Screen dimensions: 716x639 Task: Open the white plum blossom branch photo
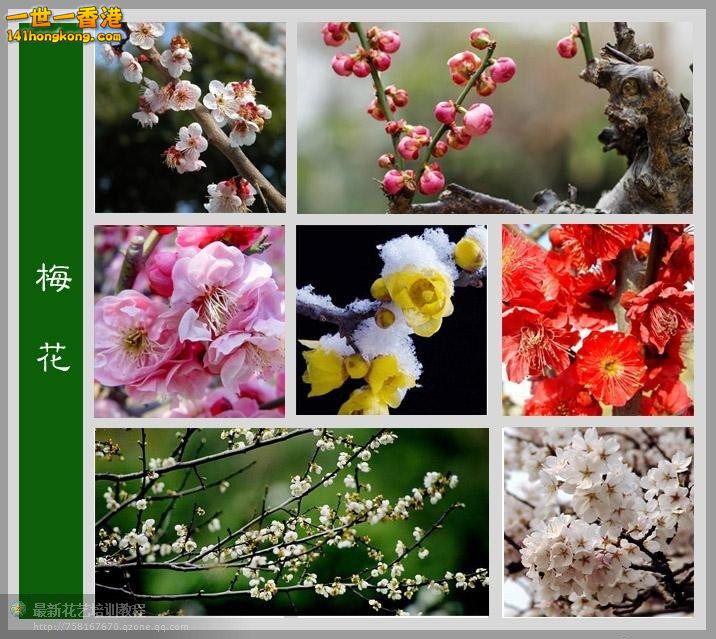click(190, 117)
